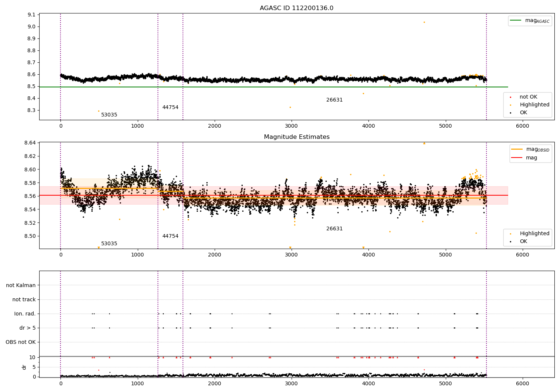This screenshot has width=560, height=392.
Task: Click the 8.64 y-axis tick label
Action: pos(30,143)
